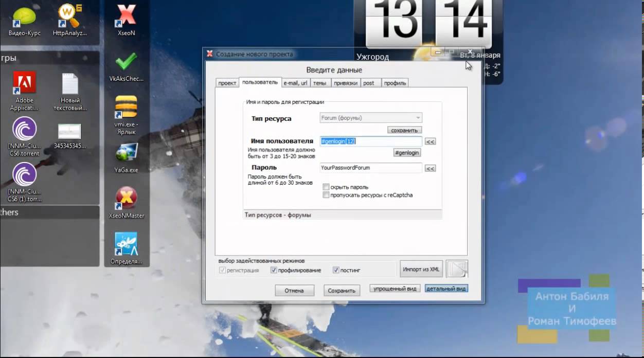Screen dimensions: 644x358
Task: Toggle the профилирование mode checkbox
Action: (274, 270)
